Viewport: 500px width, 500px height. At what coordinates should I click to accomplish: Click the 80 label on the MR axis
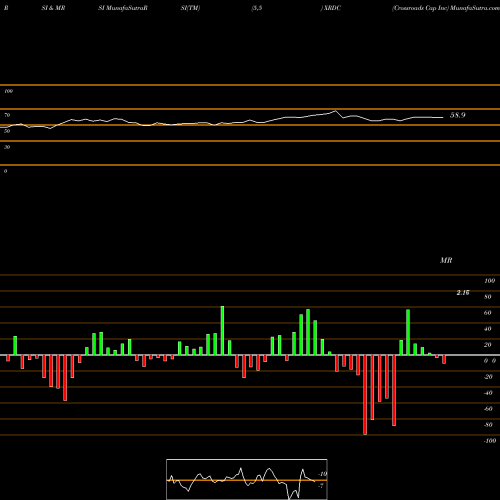click(x=488, y=297)
